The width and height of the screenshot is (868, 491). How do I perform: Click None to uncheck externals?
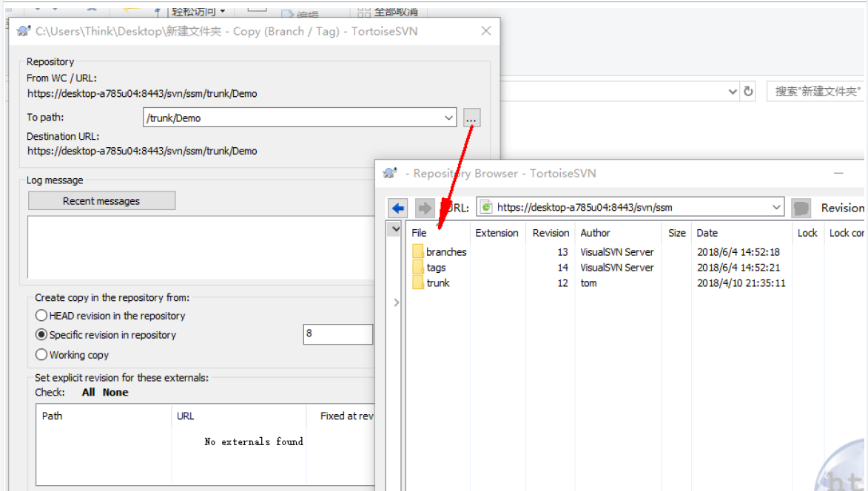tap(115, 392)
